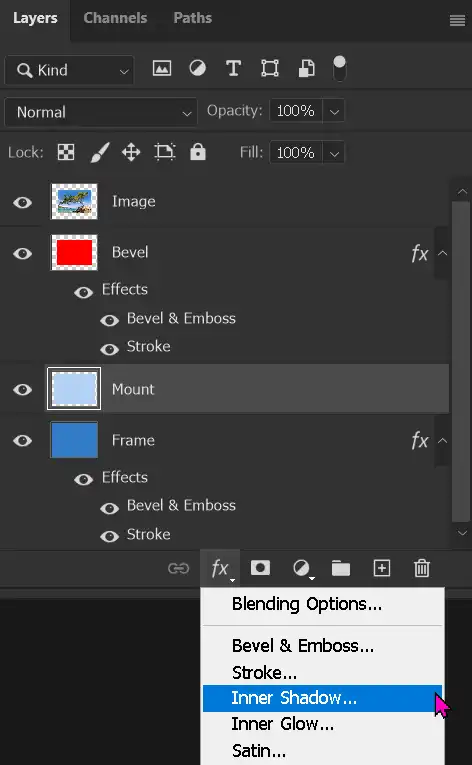The height and width of the screenshot is (765, 472).
Task: Choose Satin from the menu
Action: [x=322, y=750]
